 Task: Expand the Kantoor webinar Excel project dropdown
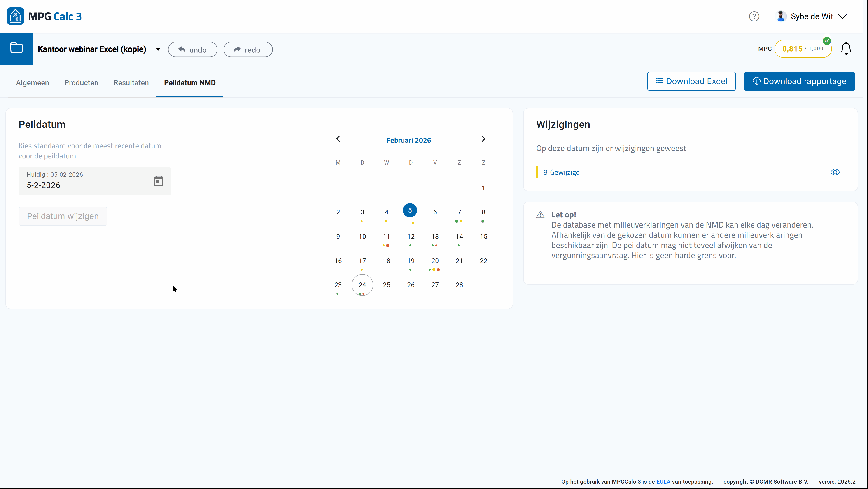[x=158, y=49]
